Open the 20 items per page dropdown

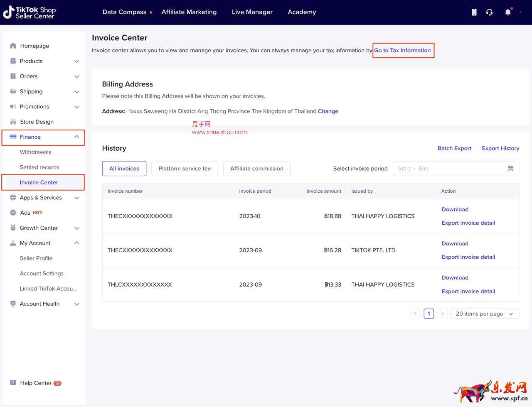tap(485, 314)
